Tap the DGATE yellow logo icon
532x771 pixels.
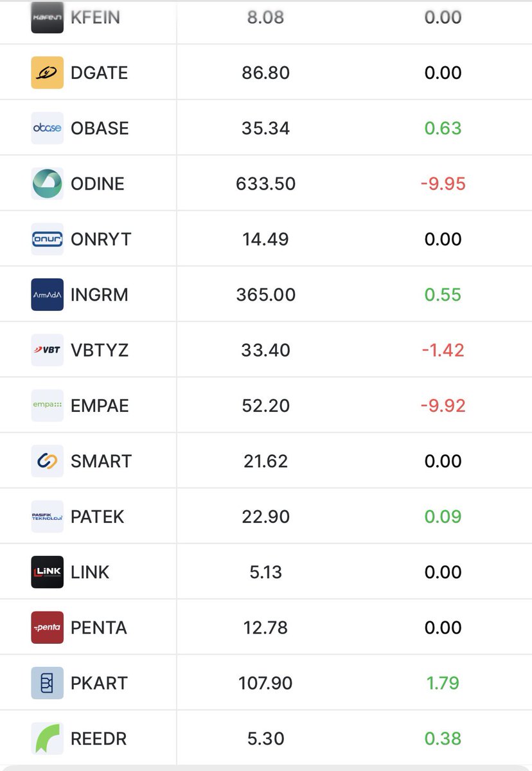tap(48, 73)
